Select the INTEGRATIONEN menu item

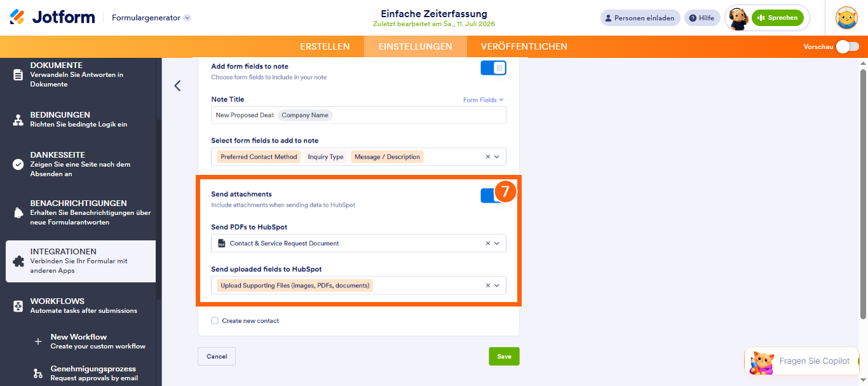point(81,261)
